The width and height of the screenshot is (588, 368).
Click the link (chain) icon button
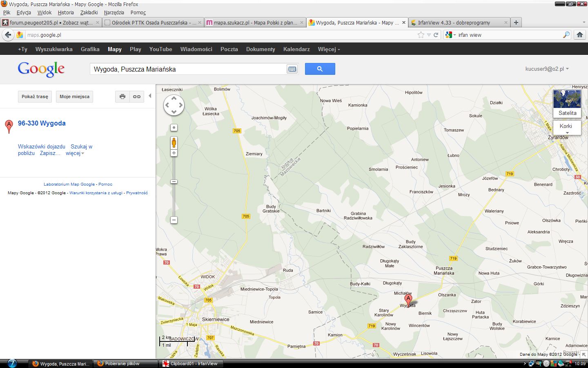click(x=137, y=96)
